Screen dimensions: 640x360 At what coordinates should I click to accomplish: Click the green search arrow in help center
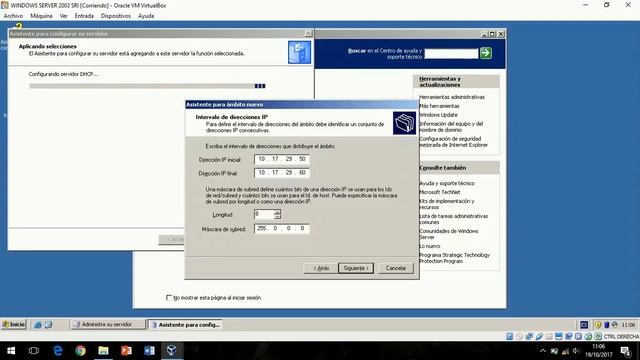tap(485, 53)
